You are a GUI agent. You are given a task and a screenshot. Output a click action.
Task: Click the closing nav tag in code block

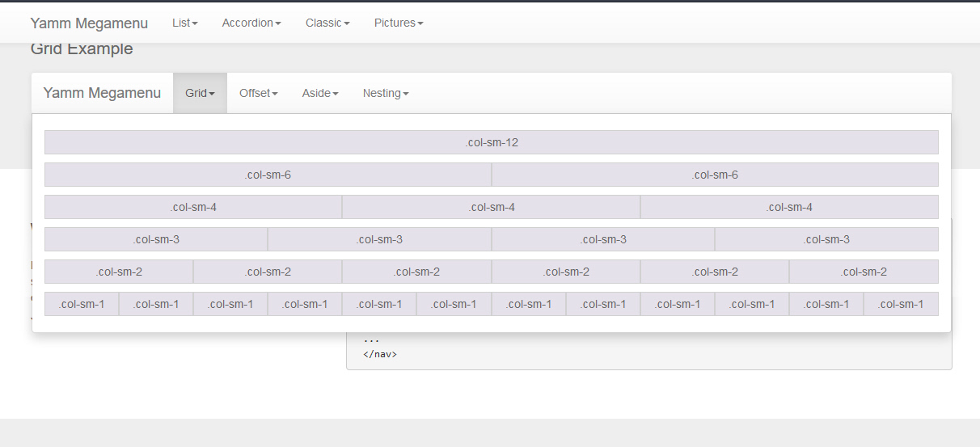(380, 354)
